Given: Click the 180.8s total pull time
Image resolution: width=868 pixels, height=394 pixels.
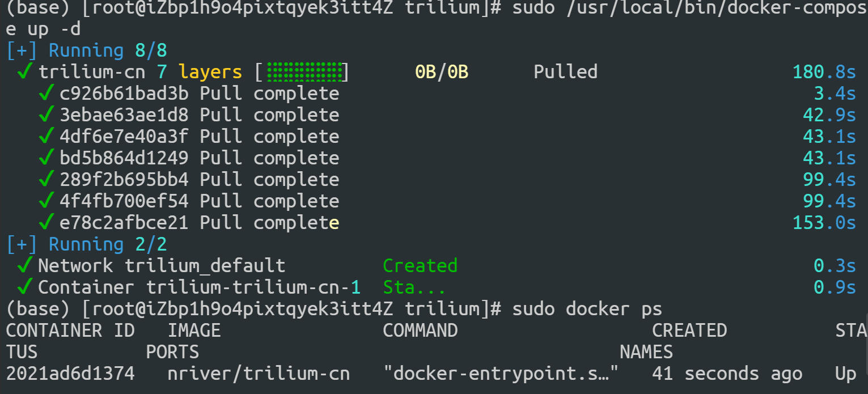Looking at the screenshot, I should 824,72.
